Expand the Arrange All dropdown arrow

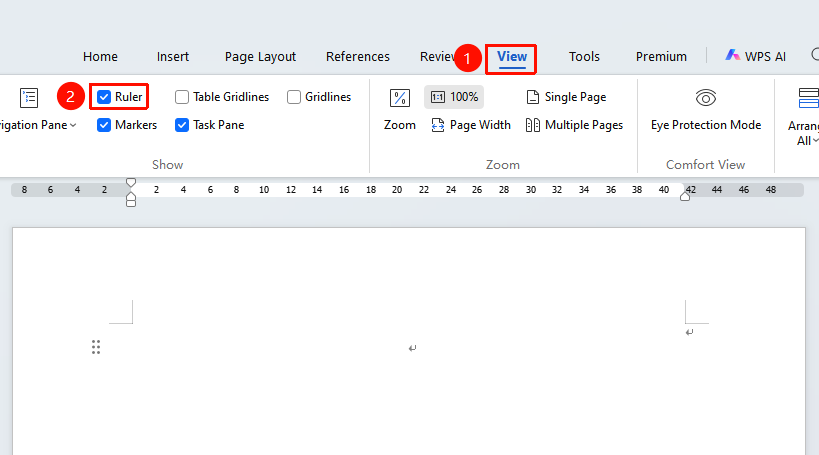tap(815, 140)
